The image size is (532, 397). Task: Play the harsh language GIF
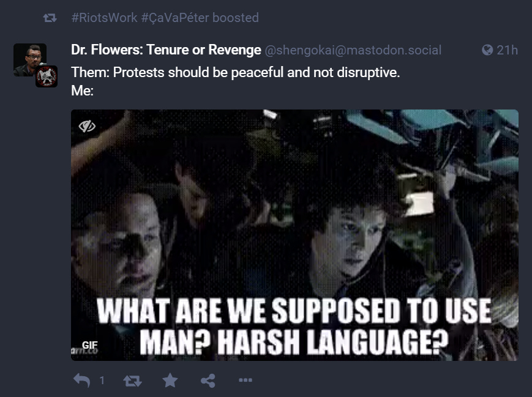(294, 235)
